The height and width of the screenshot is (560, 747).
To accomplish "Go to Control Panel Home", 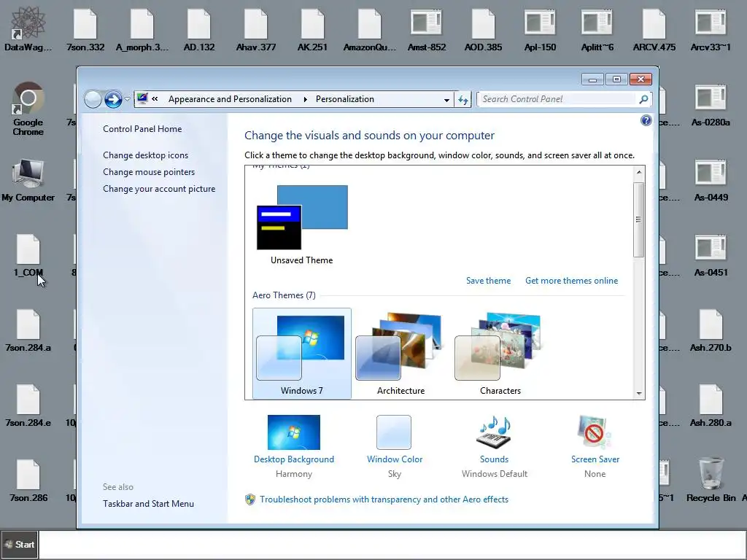I will tap(142, 129).
